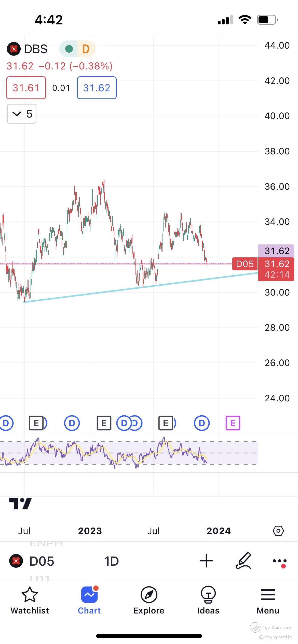The image size is (298, 644).
Task: Open symbol search via D05 ticker
Action: (x=42, y=561)
